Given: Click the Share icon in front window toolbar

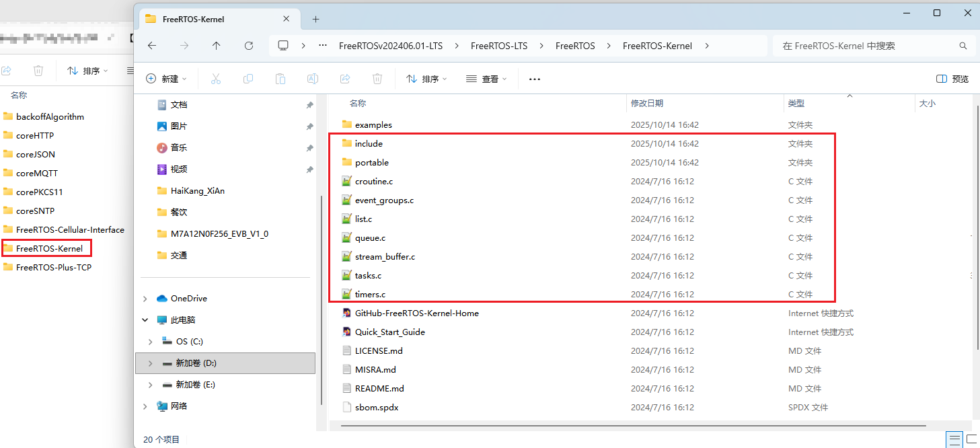Looking at the screenshot, I should [345, 79].
